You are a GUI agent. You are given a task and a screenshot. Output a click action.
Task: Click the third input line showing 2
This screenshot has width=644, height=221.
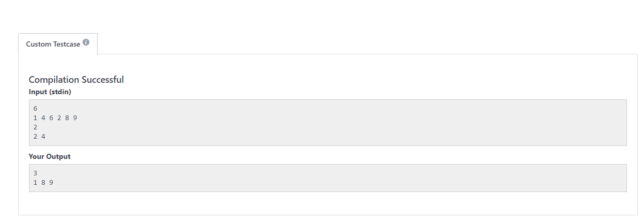[35, 127]
